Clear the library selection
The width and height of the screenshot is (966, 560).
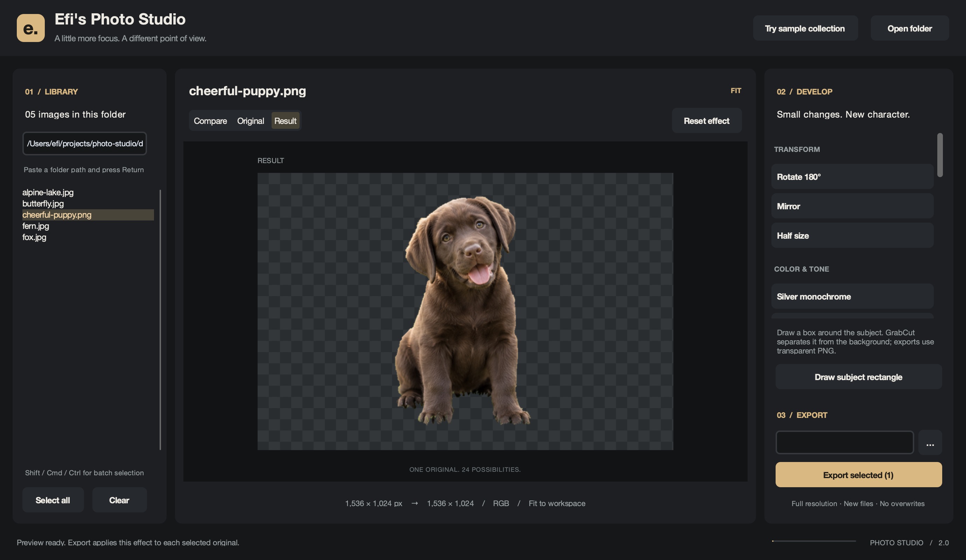tap(119, 500)
